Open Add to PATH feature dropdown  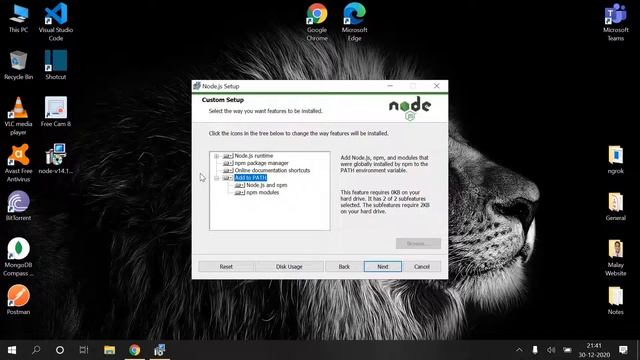tap(228, 178)
